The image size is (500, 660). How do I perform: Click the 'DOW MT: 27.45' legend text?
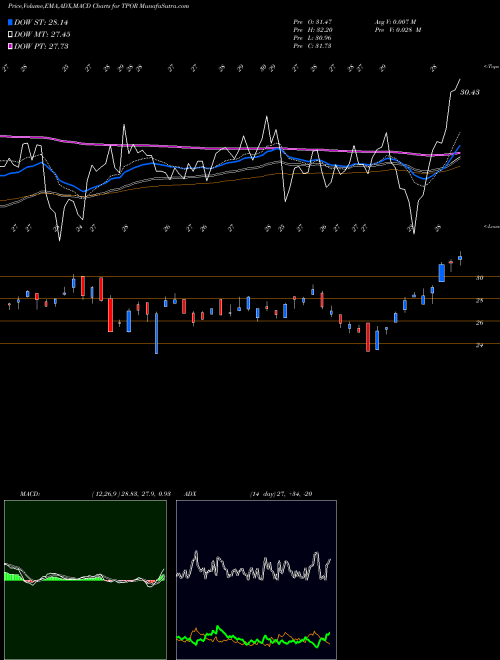pyautogui.click(x=42, y=35)
